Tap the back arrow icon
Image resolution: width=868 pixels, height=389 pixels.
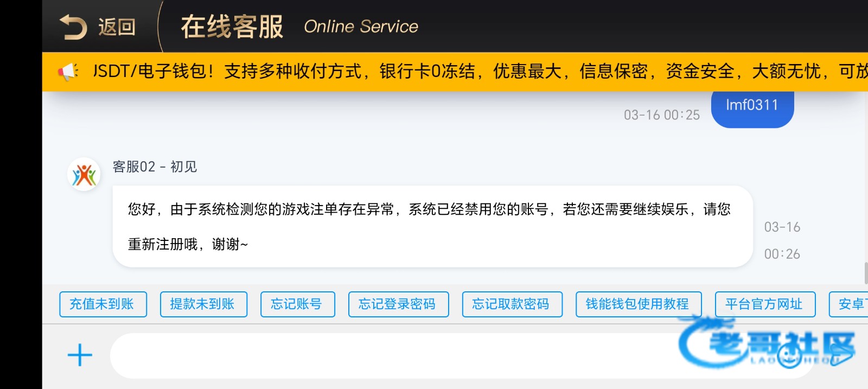click(x=73, y=27)
